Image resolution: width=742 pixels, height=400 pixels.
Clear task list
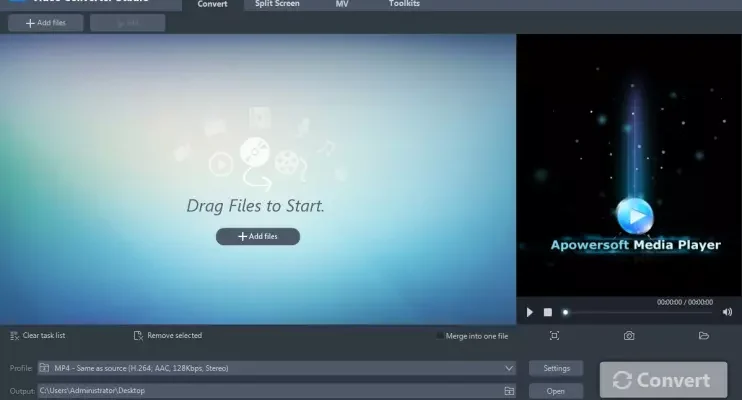click(x=38, y=336)
